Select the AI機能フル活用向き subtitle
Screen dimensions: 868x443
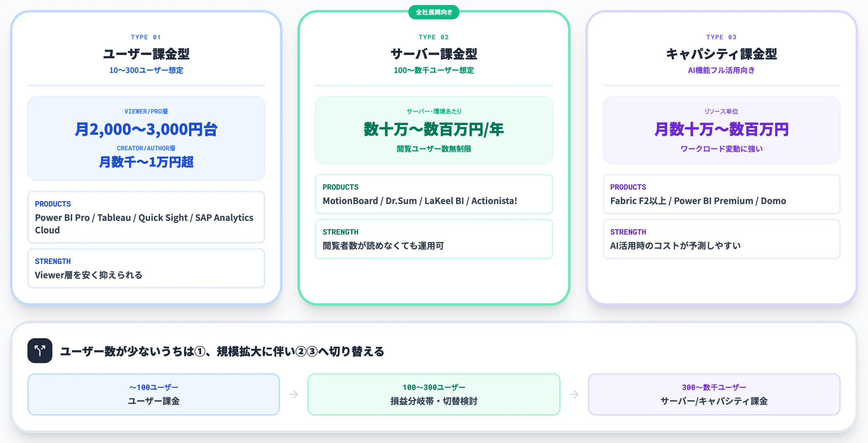[721, 70]
